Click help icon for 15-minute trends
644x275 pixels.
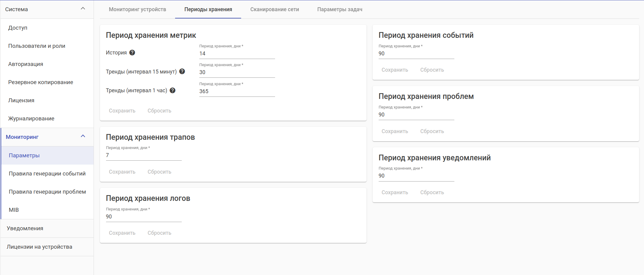[x=182, y=71]
